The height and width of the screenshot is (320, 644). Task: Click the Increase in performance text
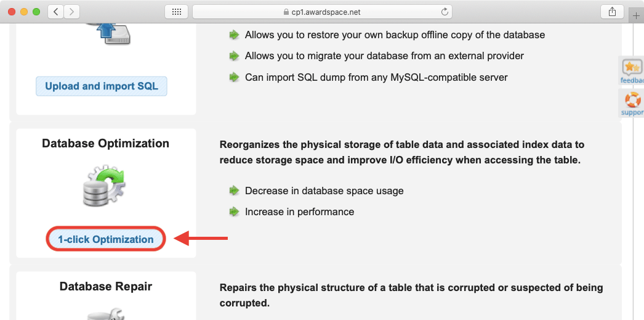click(x=299, y=211)
